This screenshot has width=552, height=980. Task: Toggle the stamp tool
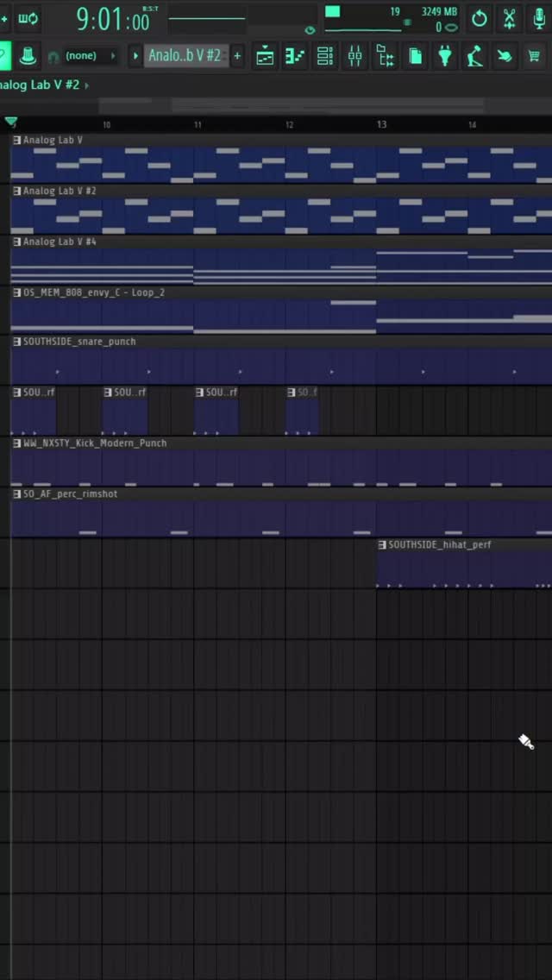click(x=28, y=56)
